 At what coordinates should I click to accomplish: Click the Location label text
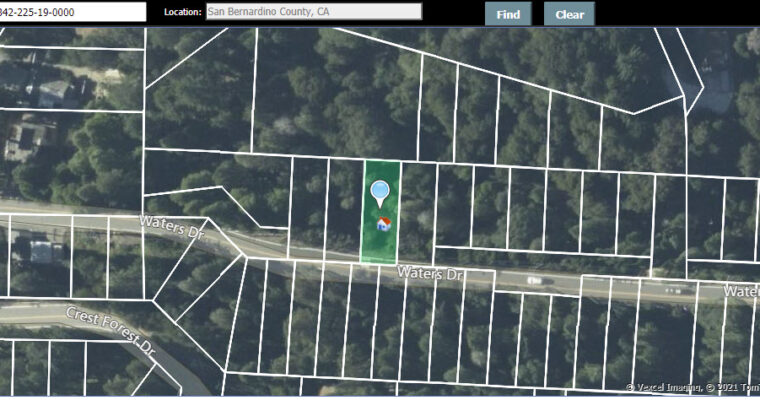(x=183, y=13)
